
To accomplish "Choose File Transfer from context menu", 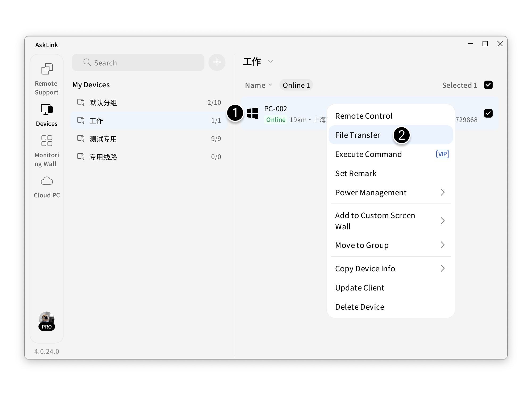I will pyautogui.click(x=358, y=135).
